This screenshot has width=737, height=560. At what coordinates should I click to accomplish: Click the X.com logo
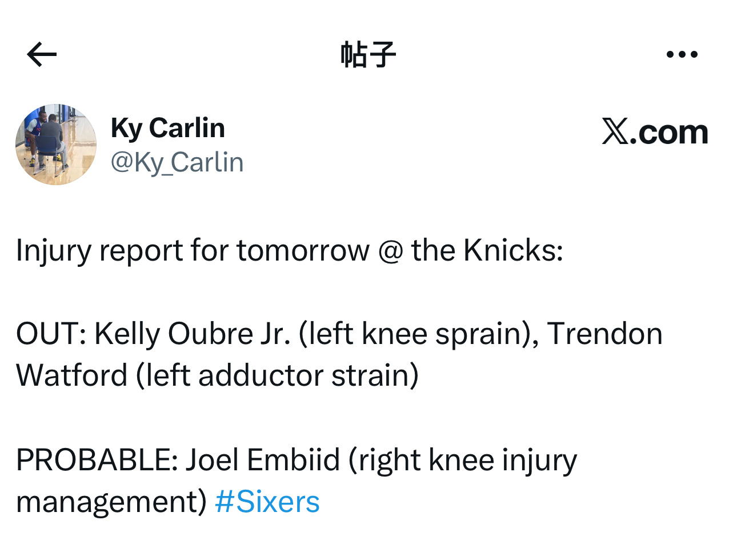[655, 132]
